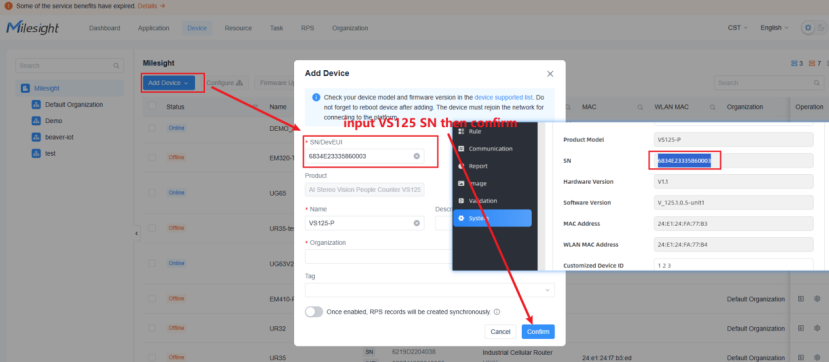Open the Dashboard tab
This screenshot has height=362, width=829.
pyautogui.click(x=104, y=28)
